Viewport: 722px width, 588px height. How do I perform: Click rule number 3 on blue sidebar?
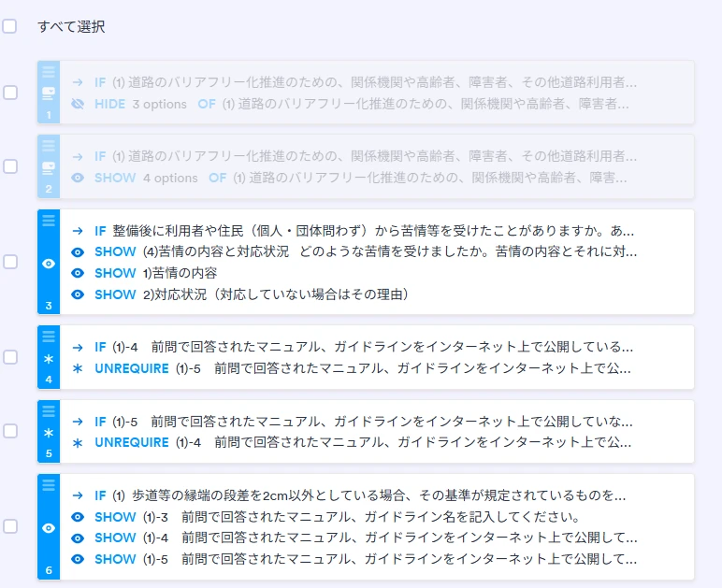[x=49, y=306]
